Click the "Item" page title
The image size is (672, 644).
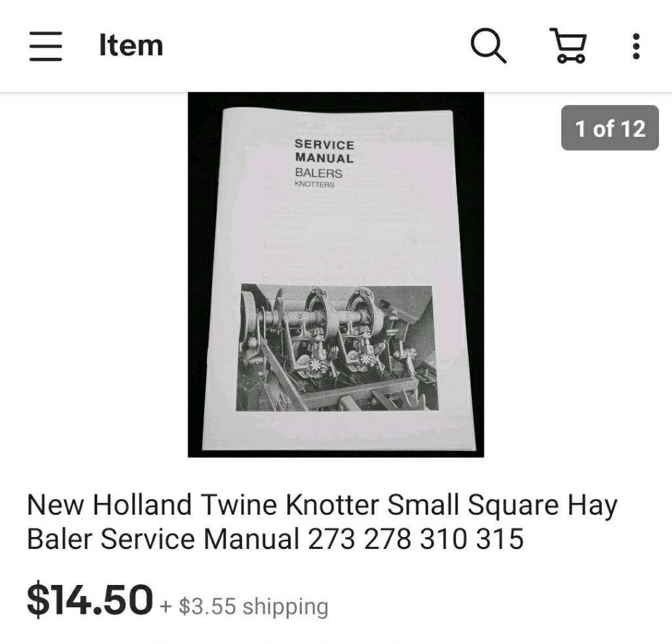131,45
